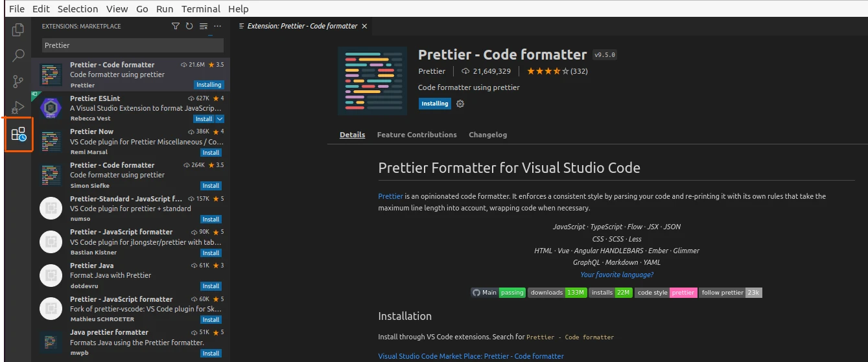The width and height of the screenshot is (868, 362).
Task: Switch to the Feature Contributions tab
Action: tap(417, 135)
